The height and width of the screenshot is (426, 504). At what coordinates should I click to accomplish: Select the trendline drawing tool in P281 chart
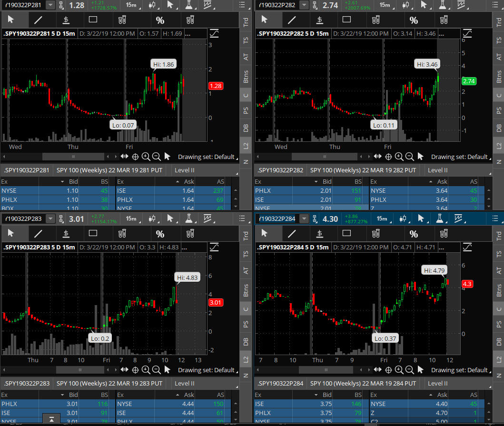click(38, 20)
